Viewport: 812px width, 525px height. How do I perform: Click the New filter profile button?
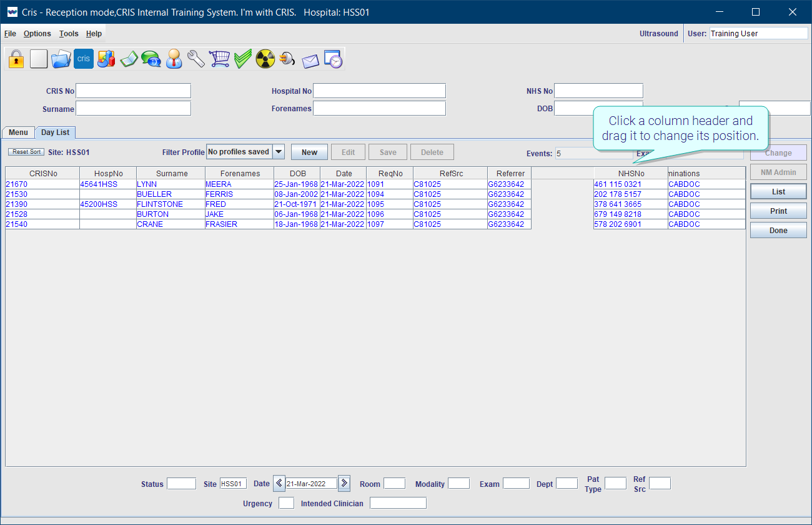(309, 152)
